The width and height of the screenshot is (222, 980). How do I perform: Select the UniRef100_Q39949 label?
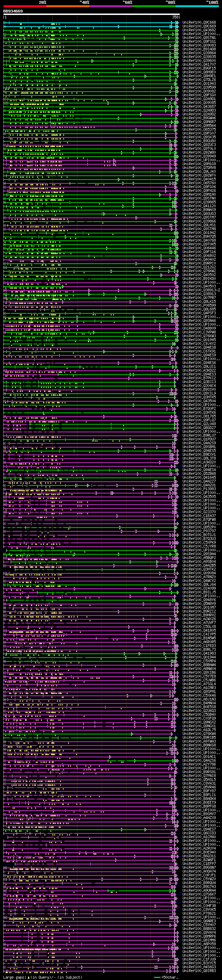pos(199,156)
